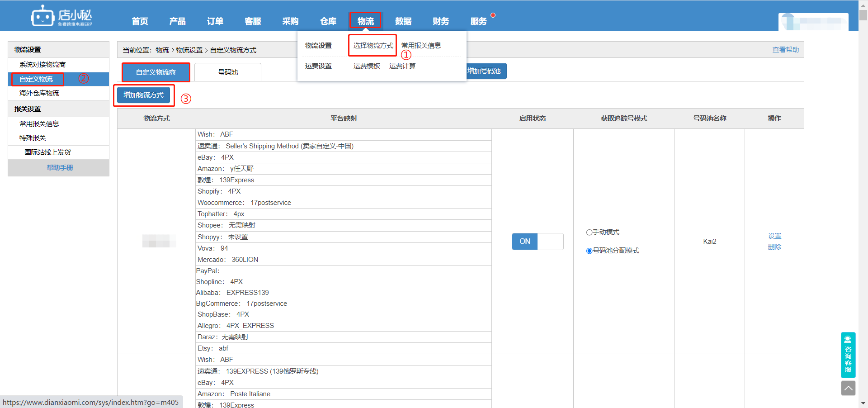This screenshot has height=408, width=868.
Task: Open the 客服 menu
Action: [x=253, y=21]
